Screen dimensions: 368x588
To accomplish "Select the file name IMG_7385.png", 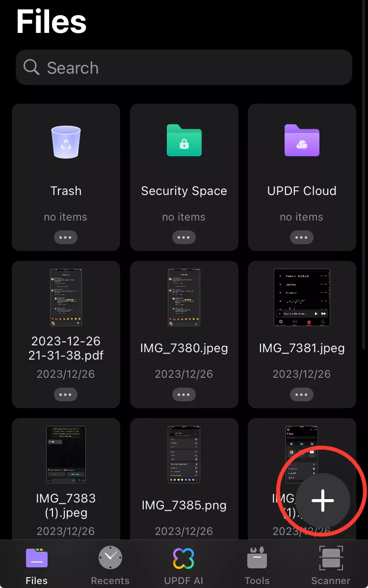I will pyautogui.click(x=184, y=505).
